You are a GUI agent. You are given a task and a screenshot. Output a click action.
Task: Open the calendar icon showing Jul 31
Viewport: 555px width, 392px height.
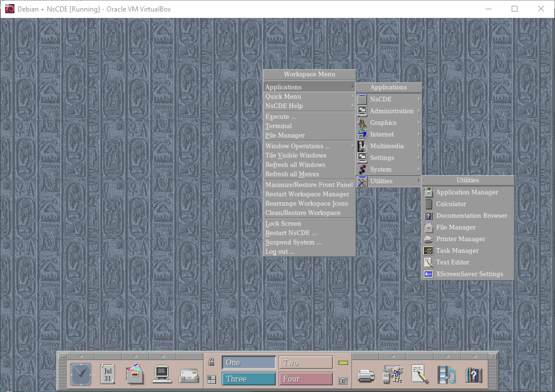pyautogui.click(x=108, y=374)
